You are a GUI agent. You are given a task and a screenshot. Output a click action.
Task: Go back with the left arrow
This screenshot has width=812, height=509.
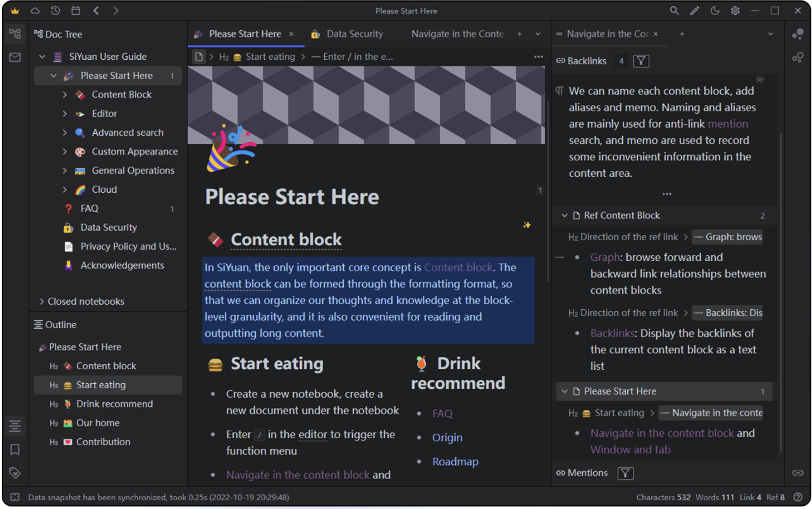[96, 11]
